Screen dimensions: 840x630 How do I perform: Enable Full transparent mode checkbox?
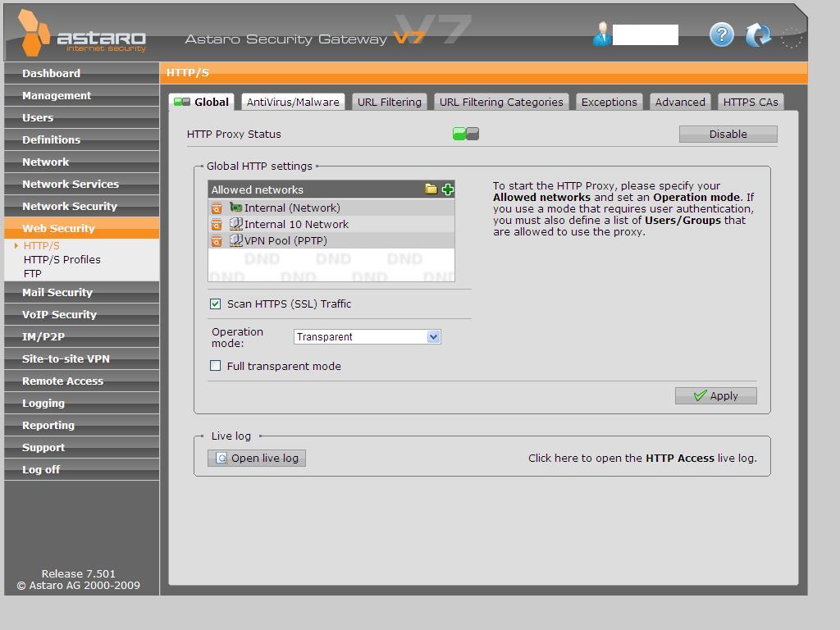(x=216, y=366)
